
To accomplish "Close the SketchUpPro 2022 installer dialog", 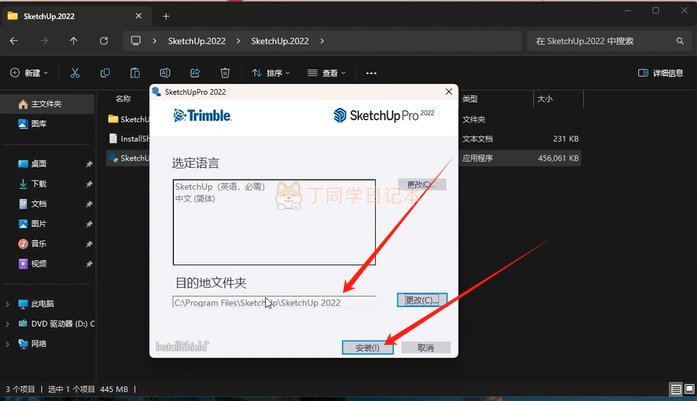I will (x=449, y=92).
